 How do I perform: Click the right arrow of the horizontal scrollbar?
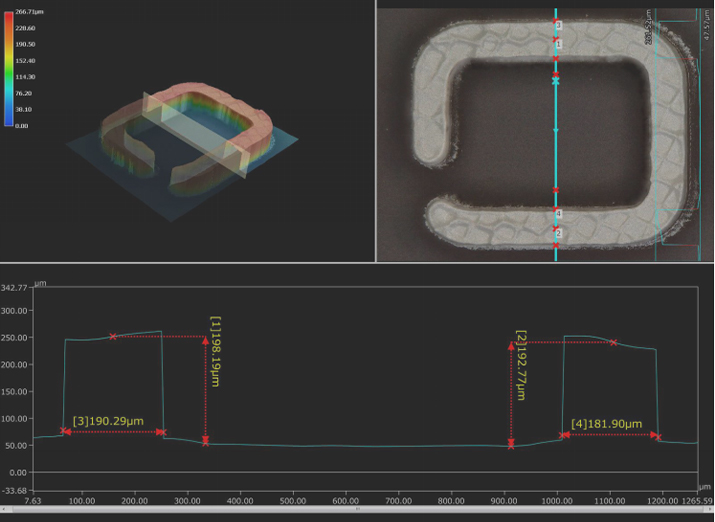[x=709, y=508]
